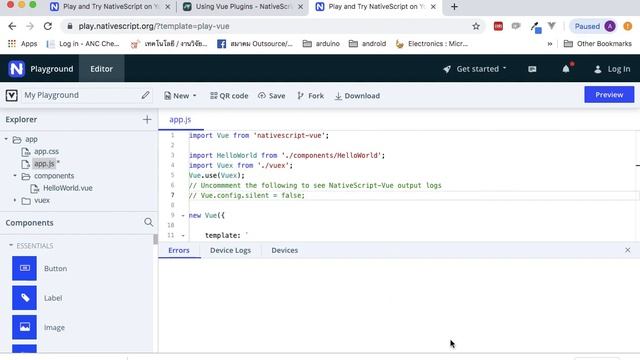Collapse the ESSENTIALS section
Image resolution: width=640 pixels, height=360 pixels.
tap(11, 245)
